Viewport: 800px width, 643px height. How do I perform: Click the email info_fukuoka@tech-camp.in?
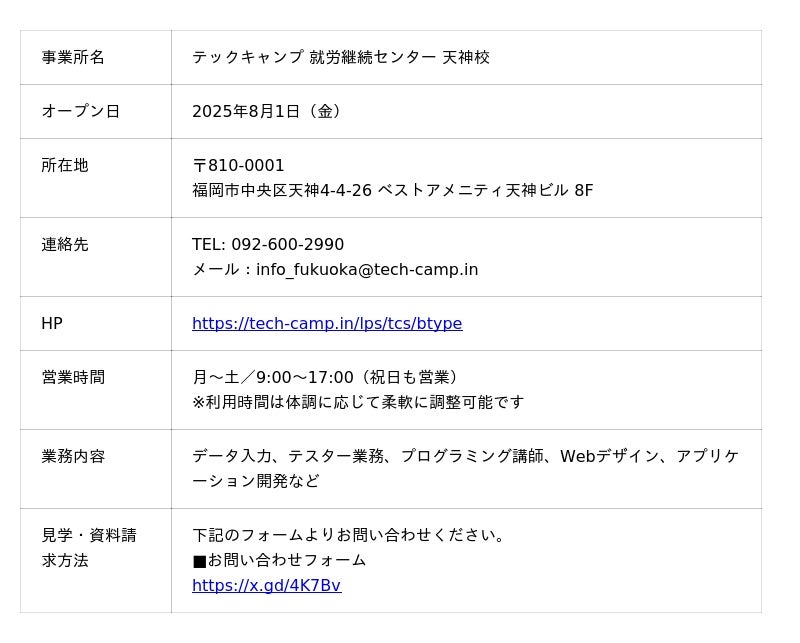[367, 269]
